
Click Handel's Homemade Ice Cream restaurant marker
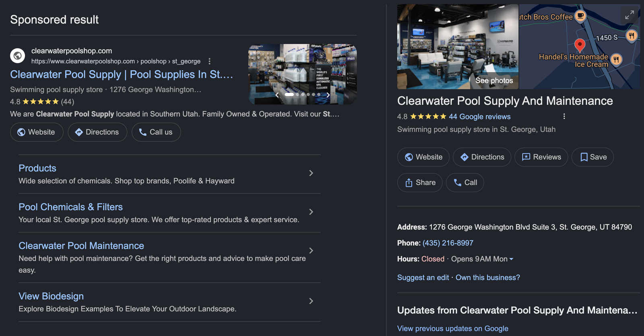point(616,59)
